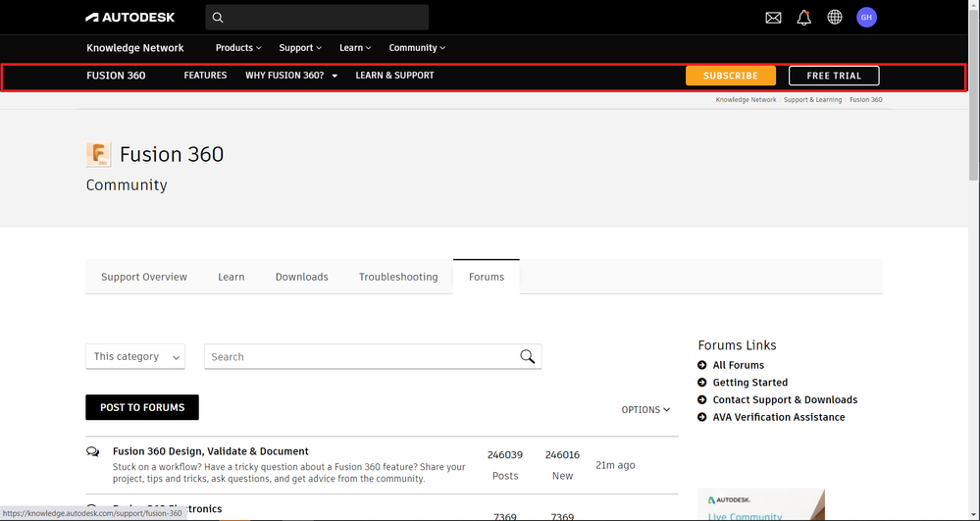Switch to the Learn tab
Screen dimensions: 980x521
[x=232, y=277]
